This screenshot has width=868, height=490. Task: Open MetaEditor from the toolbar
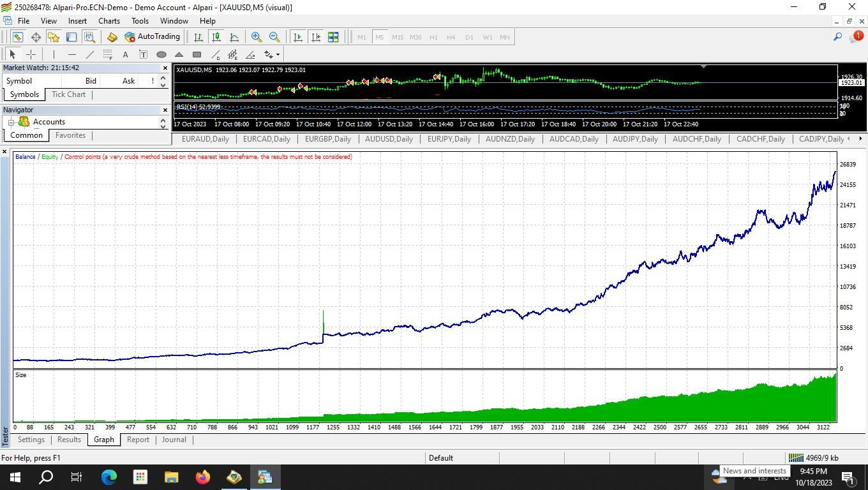112,37
